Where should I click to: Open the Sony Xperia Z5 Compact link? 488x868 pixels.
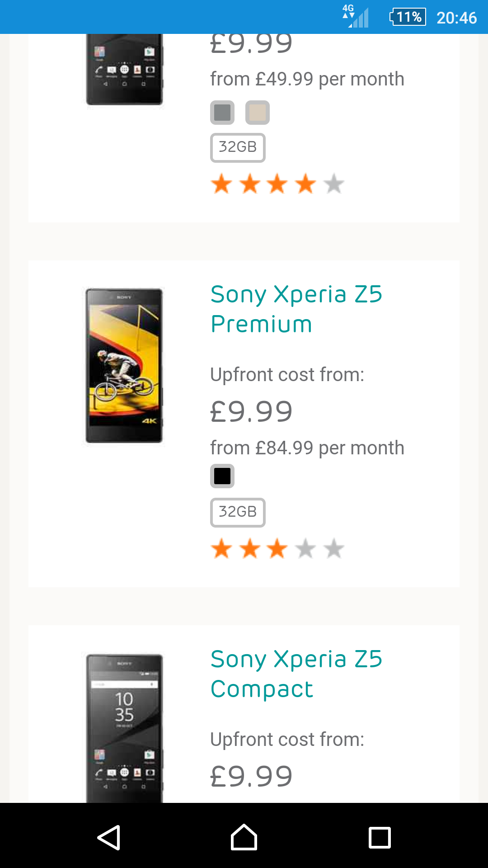296,674
